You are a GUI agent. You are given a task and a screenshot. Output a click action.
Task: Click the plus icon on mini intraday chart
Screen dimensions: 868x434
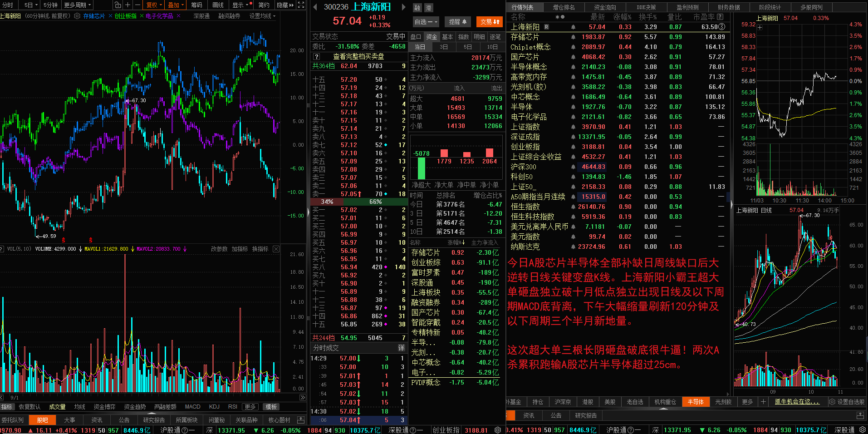[760, 28]
